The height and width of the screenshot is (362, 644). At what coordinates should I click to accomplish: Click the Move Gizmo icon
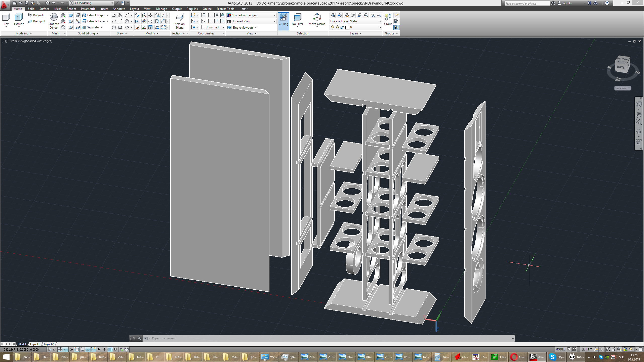[x=317, y=17]
